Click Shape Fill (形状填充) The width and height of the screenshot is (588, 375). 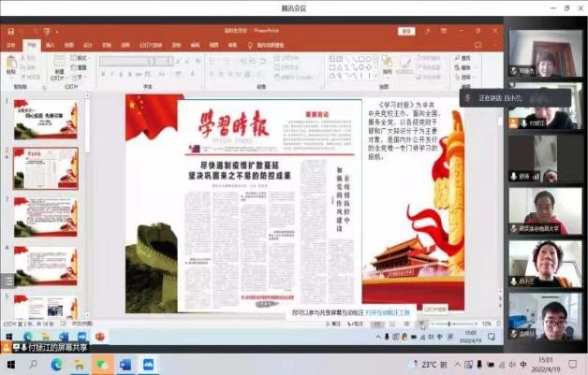click(429, 58)
